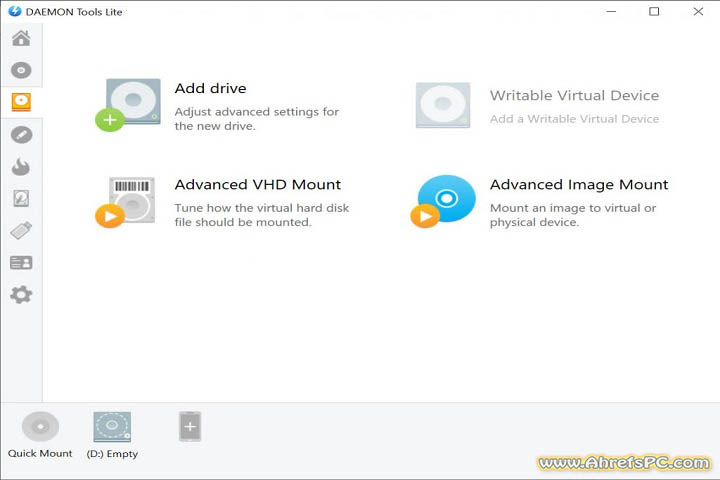
Task: Open Settings gear in sidebar
Action: point(21,295)
